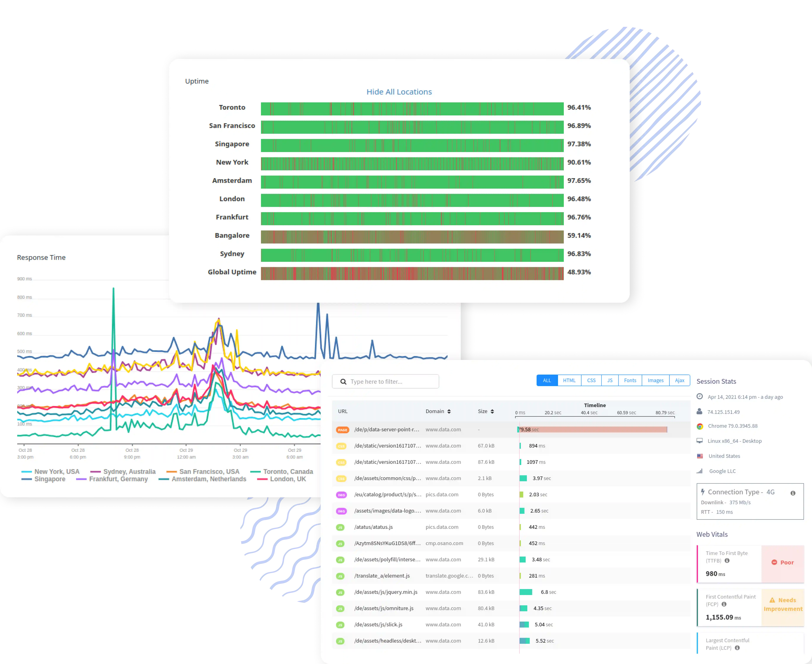Click the info icon beside First Contentful Paint (FCP)
812x664 pixels.
(724, 604)
